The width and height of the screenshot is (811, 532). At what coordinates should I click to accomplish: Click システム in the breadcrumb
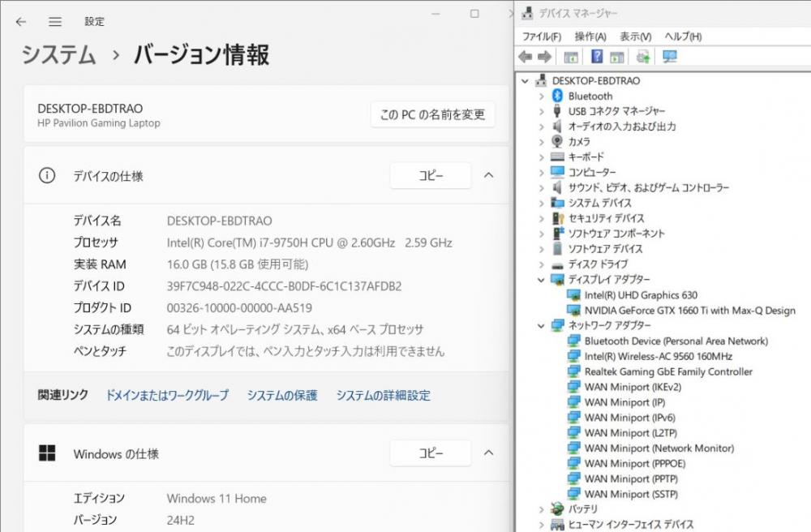click(x=58, y=55)
